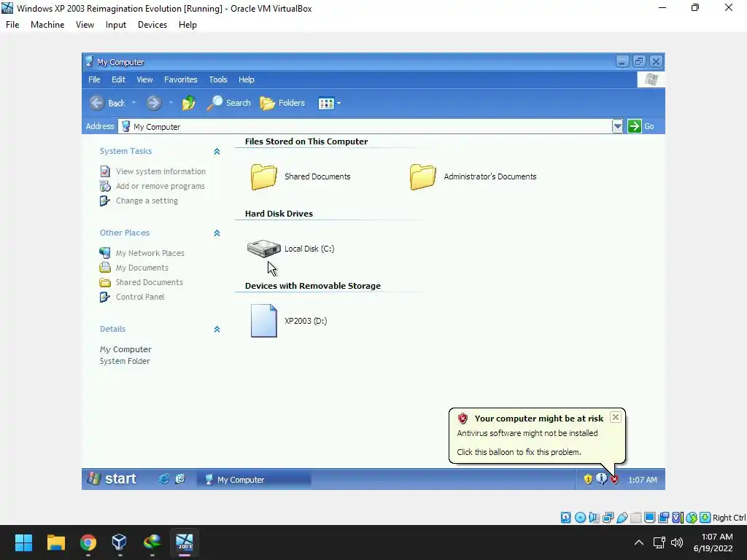Collapse the Other Places section
Viewport: 747px width, 560px height.
coord(217,233)
